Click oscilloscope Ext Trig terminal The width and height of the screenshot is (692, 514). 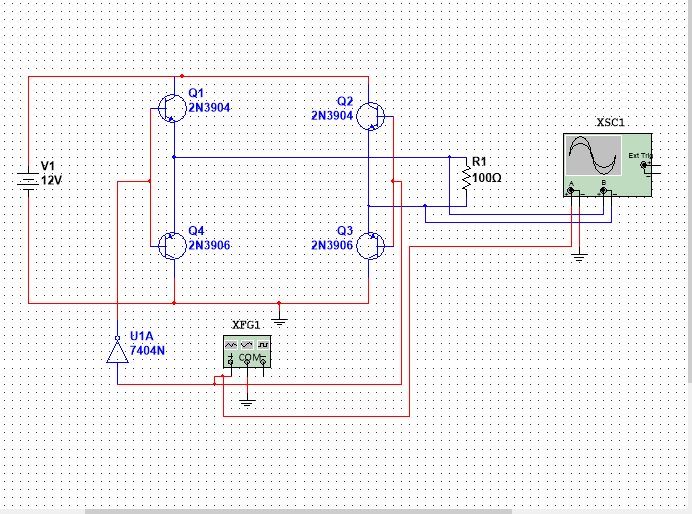(643, 165)
